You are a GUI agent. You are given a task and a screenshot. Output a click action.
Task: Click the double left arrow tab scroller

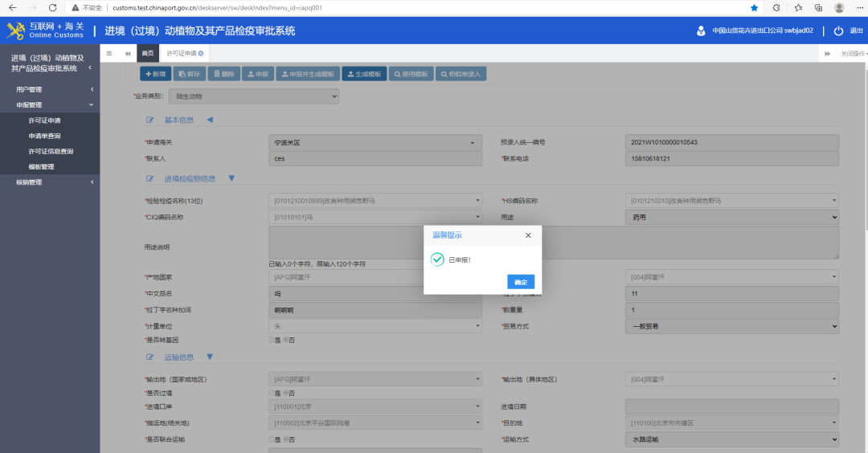click(x=128, y=54)
